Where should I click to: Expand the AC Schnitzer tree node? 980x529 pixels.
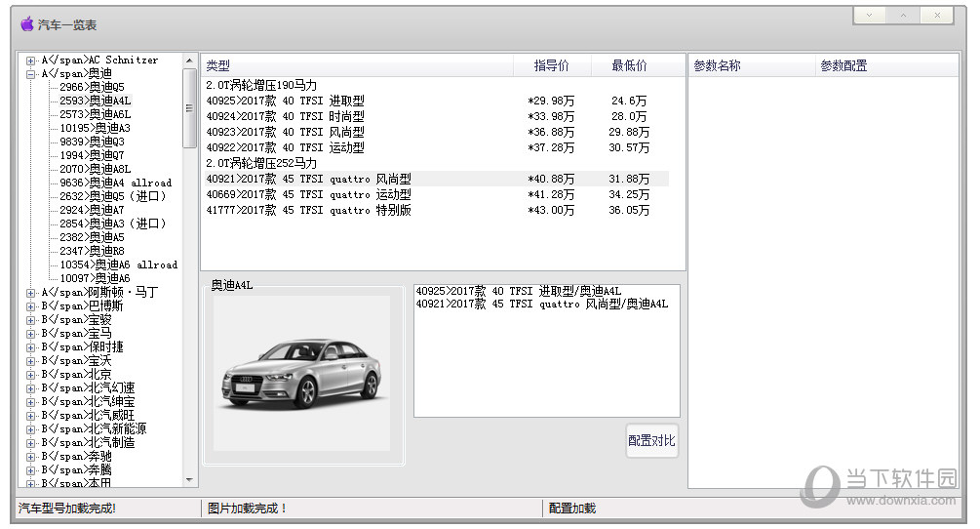30,61
